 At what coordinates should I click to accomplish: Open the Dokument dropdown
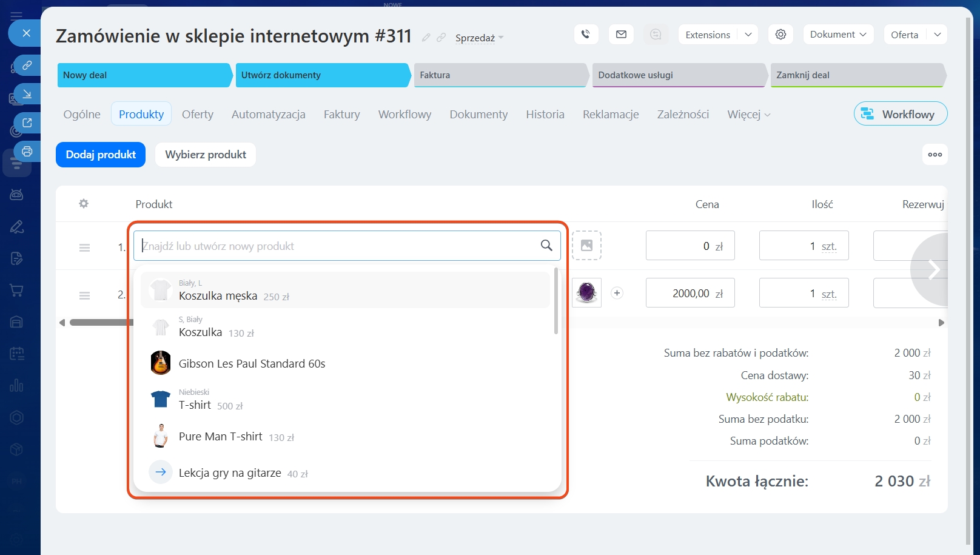pyautogui.click(x=838, y=35)
